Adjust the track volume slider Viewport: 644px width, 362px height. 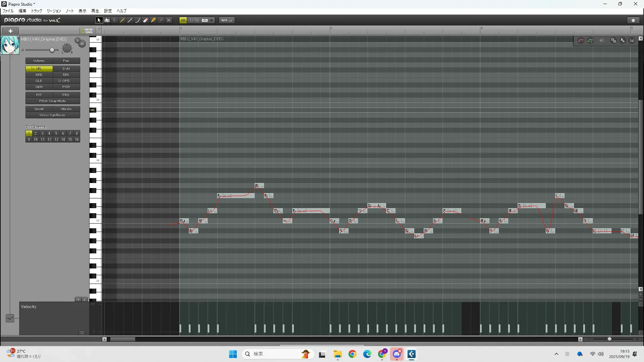tap(52, 50)
